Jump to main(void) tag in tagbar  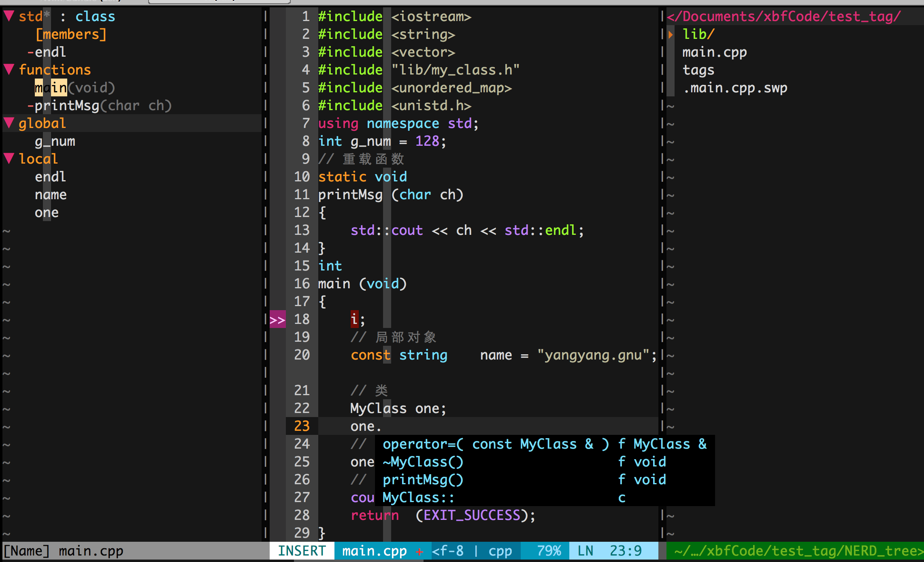(x=75, y=87)
